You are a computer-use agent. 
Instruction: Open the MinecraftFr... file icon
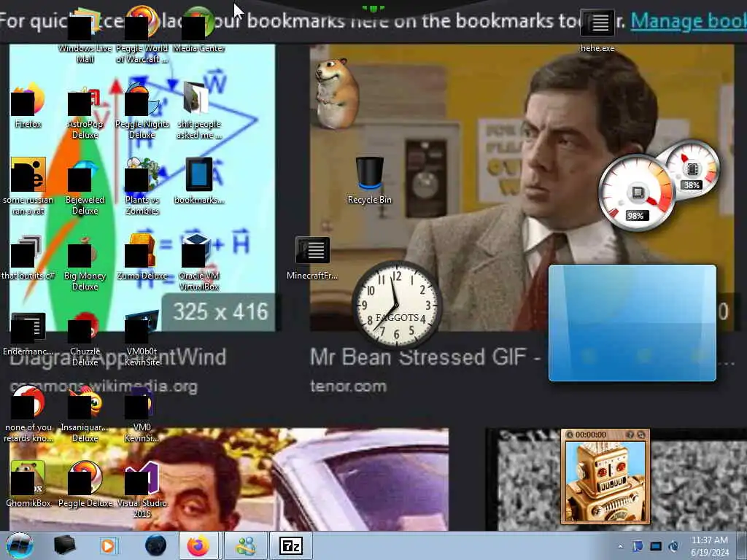point(312,258)
